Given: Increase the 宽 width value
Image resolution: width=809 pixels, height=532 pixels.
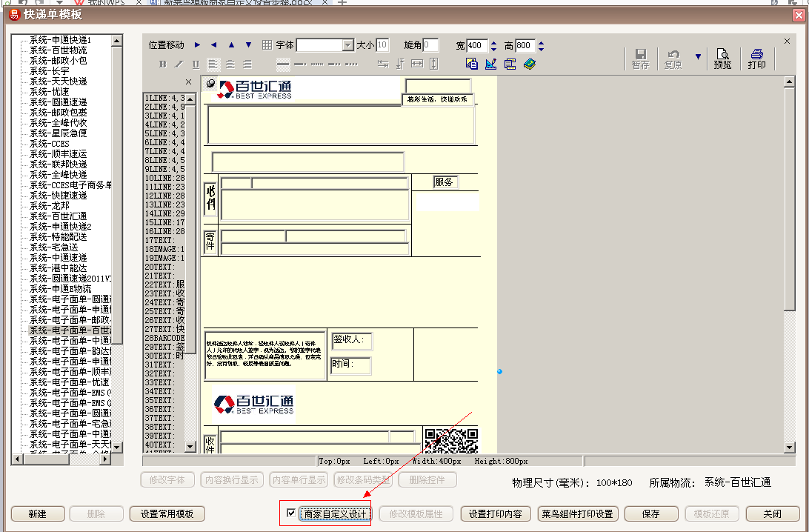Looking at the screenshot, I should [x=493, y=43].
